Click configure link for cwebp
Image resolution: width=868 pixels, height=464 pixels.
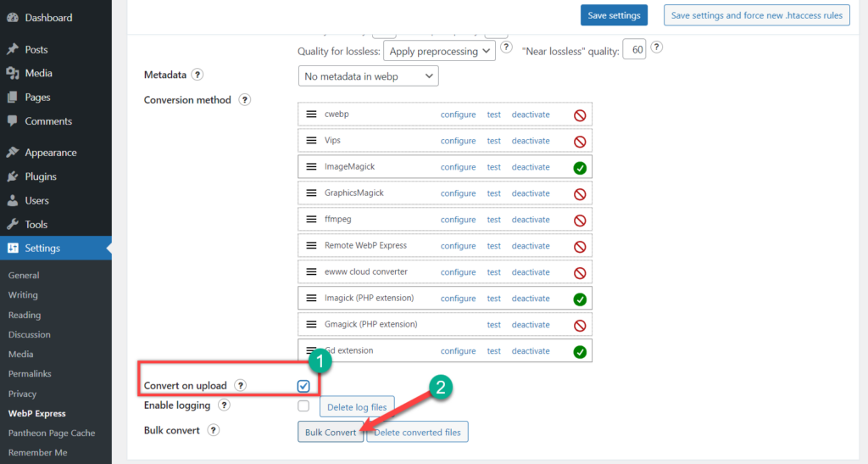[458, 115]
